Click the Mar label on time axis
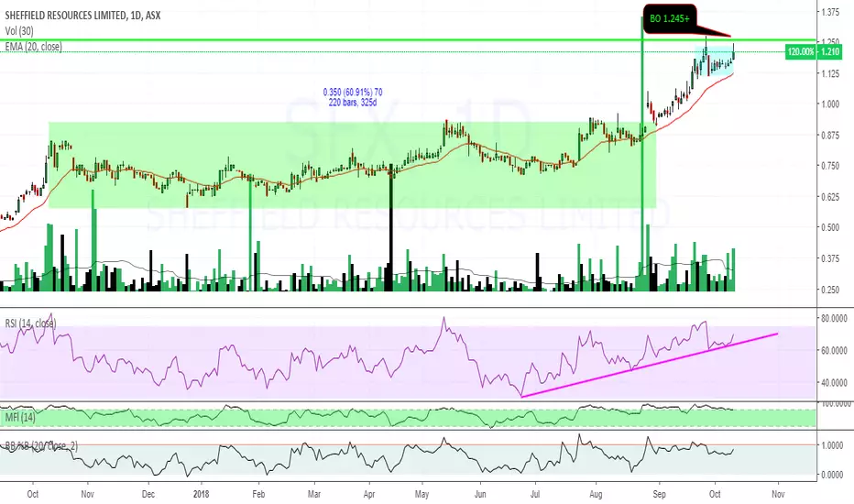Image resolution: width=854 pixels, height=504 pixels. (x=313, y=494)
